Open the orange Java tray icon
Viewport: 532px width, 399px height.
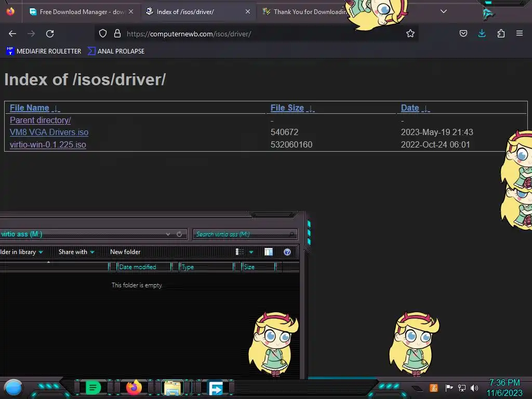click(434, 388)
